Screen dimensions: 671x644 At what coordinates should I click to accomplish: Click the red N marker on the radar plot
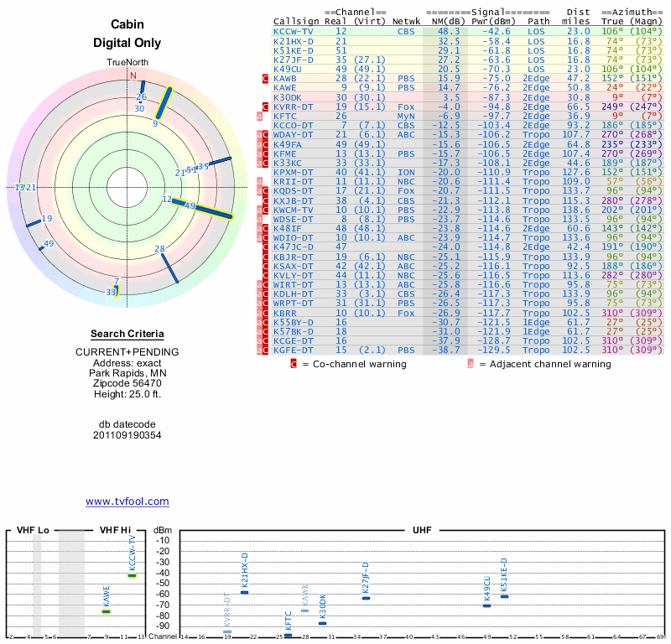tap(133, 75)
